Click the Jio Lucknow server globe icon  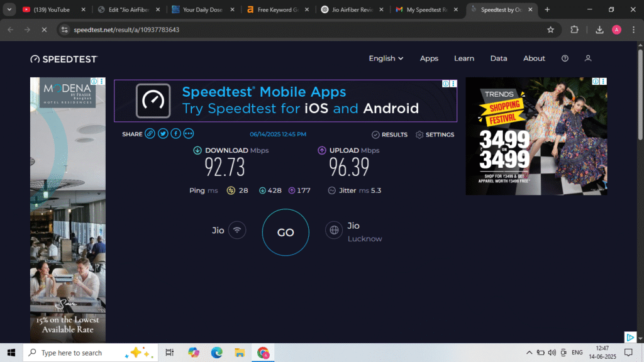[x=334, y=230]
